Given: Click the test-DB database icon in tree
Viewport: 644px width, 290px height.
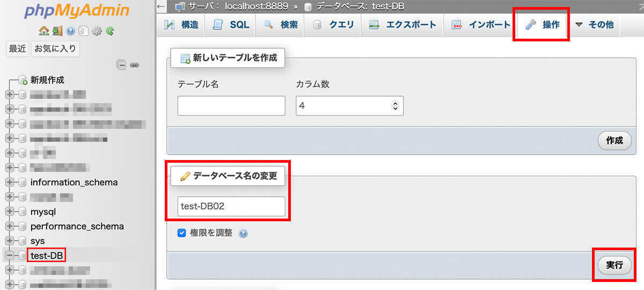Looking at the screenshot, I should pyautogui.click(x=22, y=255).
